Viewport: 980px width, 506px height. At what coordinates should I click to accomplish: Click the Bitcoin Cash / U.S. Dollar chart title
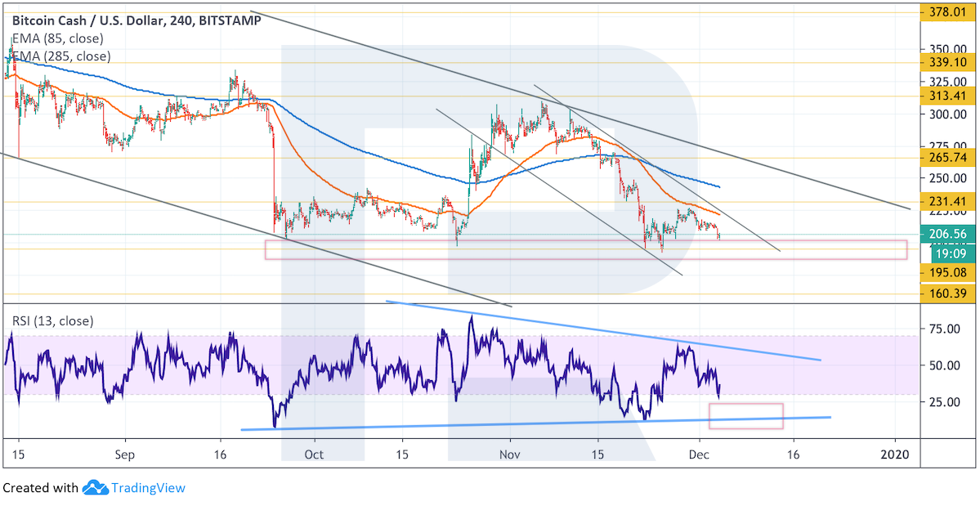(136, 21)
